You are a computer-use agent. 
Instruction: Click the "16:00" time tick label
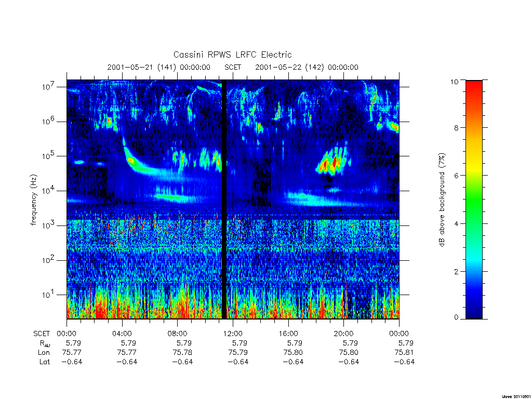[x=288, y=334]
